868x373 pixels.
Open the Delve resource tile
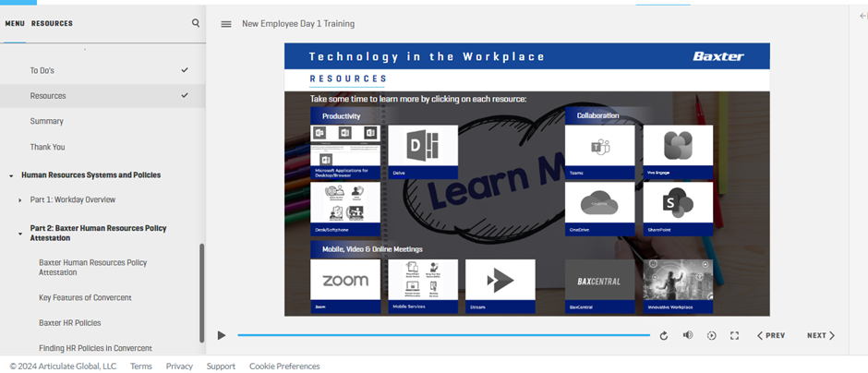(423, 152)
